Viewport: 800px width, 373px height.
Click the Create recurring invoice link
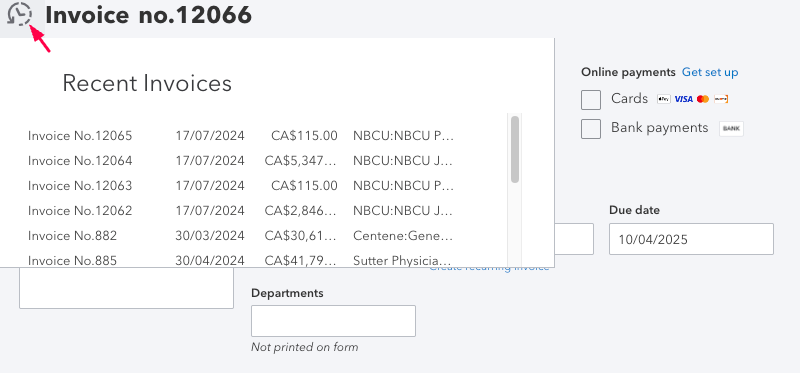click(x=489, y=268)
